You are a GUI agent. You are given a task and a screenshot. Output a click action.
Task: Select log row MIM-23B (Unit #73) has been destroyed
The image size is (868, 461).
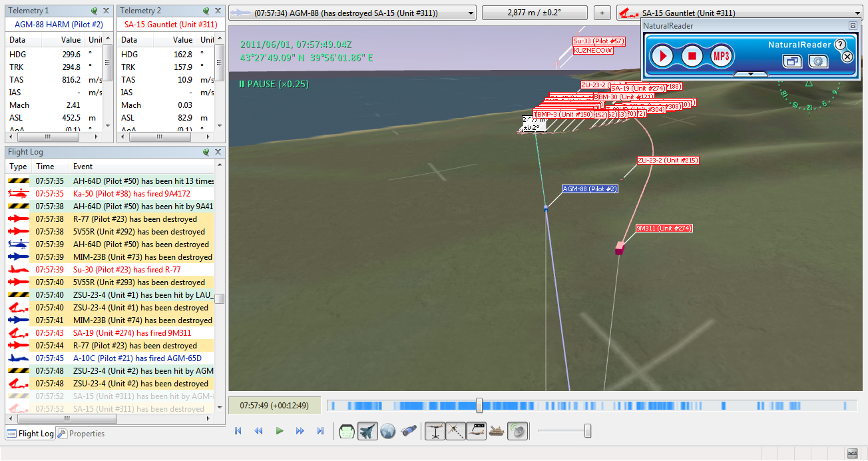110,257
